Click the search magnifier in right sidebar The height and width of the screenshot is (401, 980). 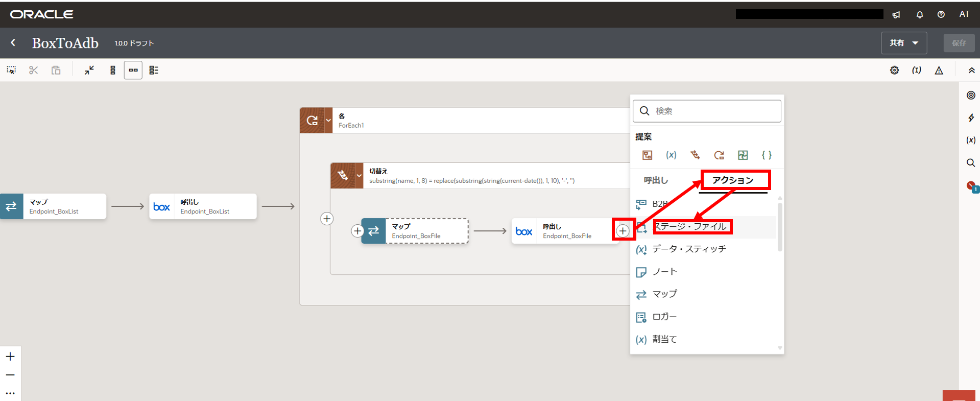click(971, 163)
